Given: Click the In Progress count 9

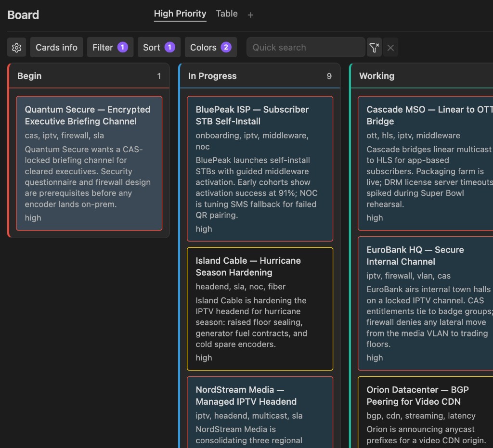Looking at the screenshot, I should pos(329,77).
